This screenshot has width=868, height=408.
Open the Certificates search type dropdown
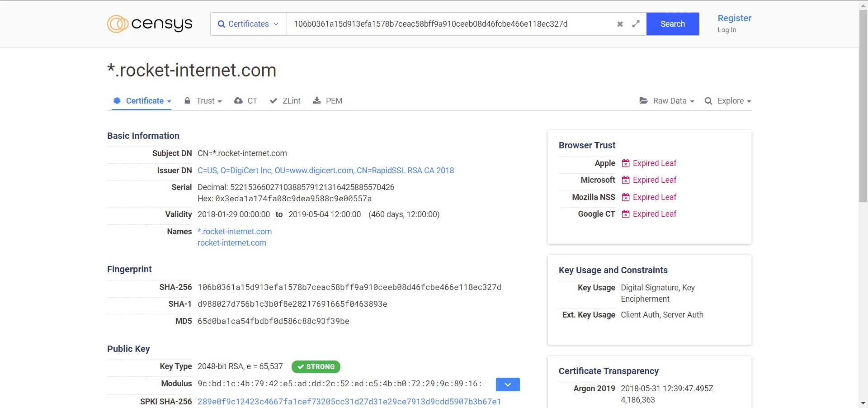pos(248,24)
